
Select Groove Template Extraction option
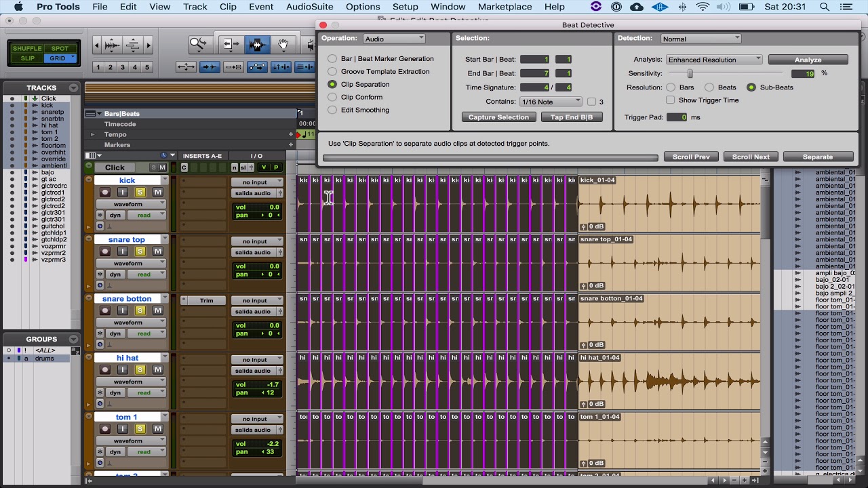[332, 72]
